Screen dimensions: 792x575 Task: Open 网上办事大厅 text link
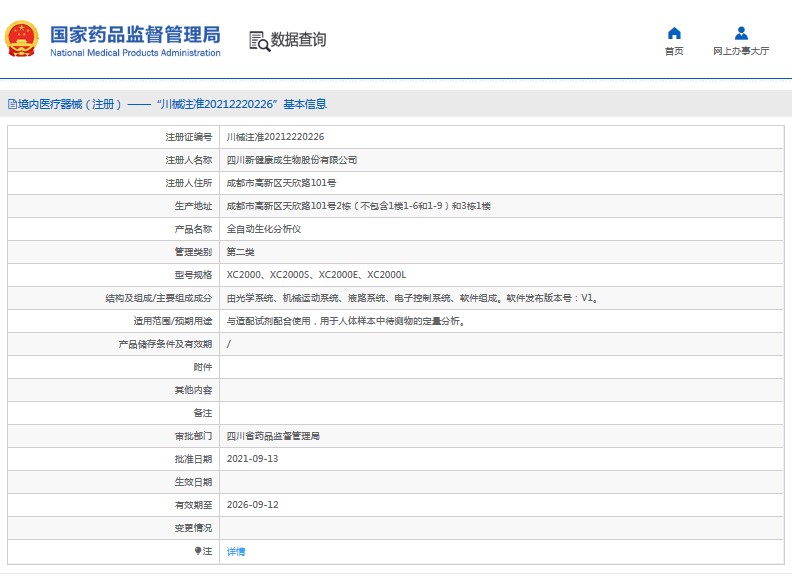tap(741, 51)
